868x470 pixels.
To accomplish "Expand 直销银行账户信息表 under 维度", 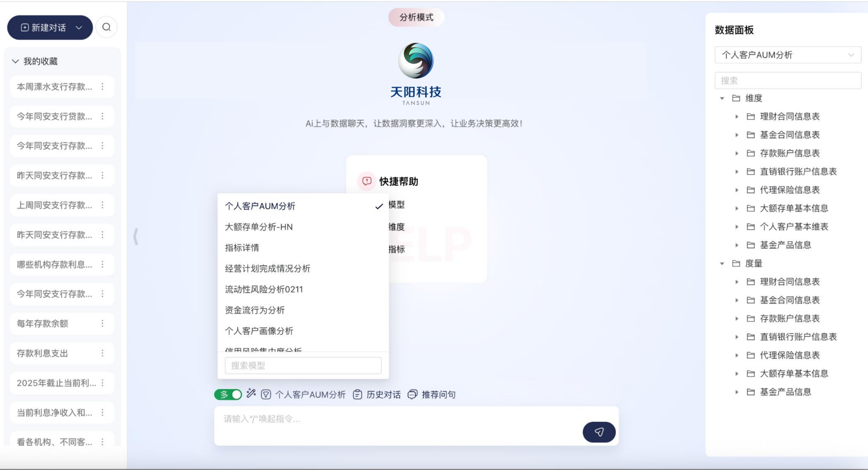I will click(737, 172).
